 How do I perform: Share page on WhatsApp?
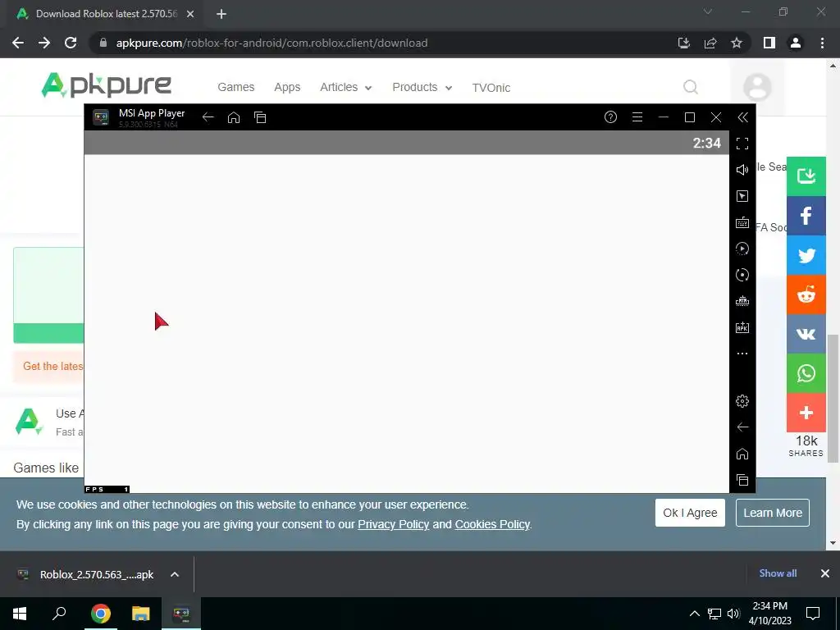point(806,373)
